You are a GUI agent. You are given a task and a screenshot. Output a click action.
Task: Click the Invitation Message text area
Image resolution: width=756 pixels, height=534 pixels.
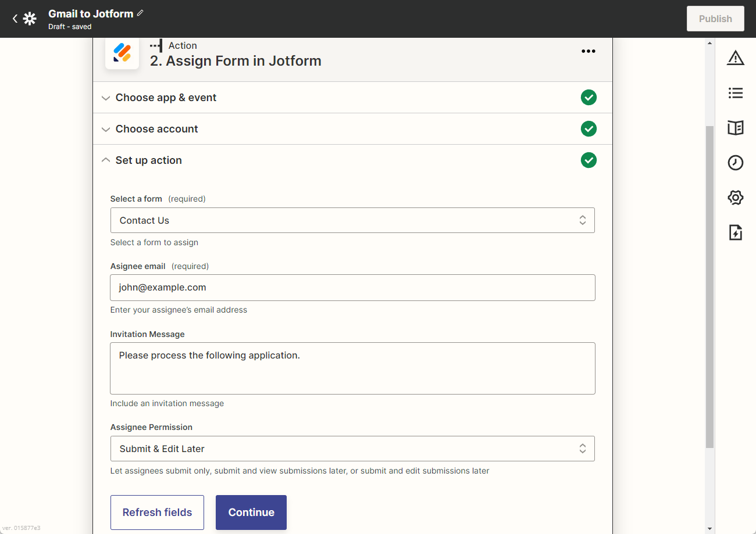[352, 368]
